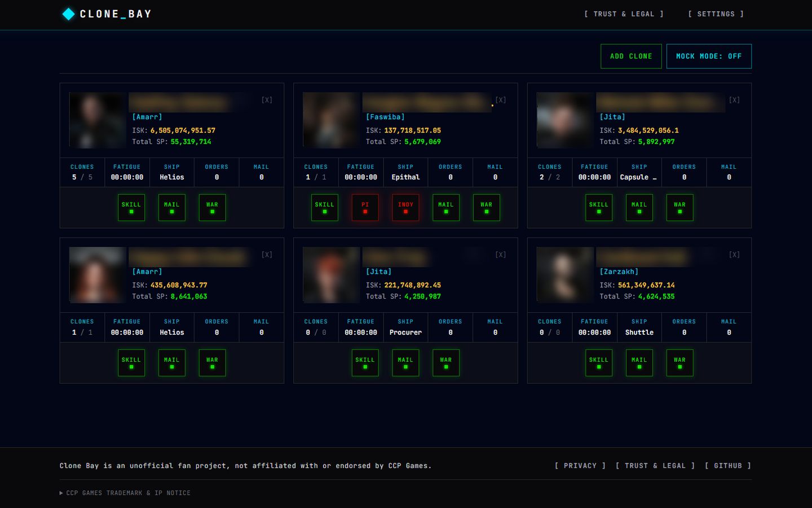Open the WAR indicator on the Capsule ship card

click(680, 208)
